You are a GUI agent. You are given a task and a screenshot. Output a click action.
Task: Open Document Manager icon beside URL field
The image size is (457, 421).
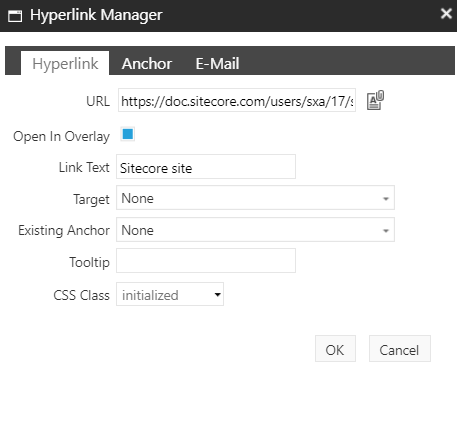point(375,100)
